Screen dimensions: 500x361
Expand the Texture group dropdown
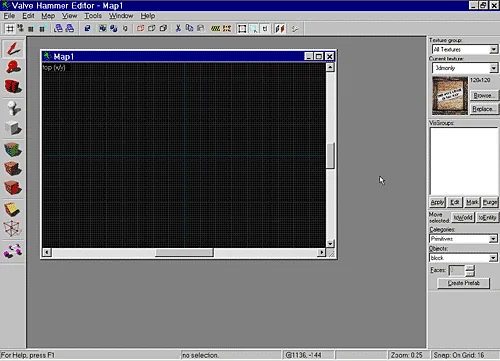click(x=494, y=49)
